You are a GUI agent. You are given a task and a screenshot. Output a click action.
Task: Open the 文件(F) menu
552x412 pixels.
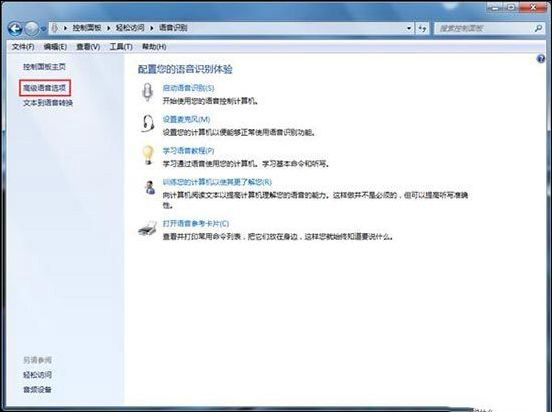coord(23,47)
